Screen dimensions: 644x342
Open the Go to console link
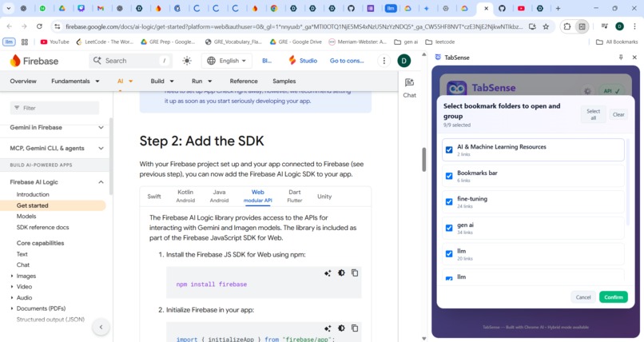347,61
